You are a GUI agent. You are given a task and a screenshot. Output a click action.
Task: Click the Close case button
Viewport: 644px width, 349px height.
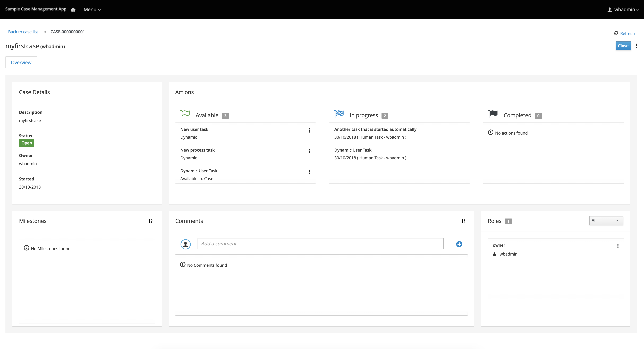pyautogui.click(x=623, y=46)
